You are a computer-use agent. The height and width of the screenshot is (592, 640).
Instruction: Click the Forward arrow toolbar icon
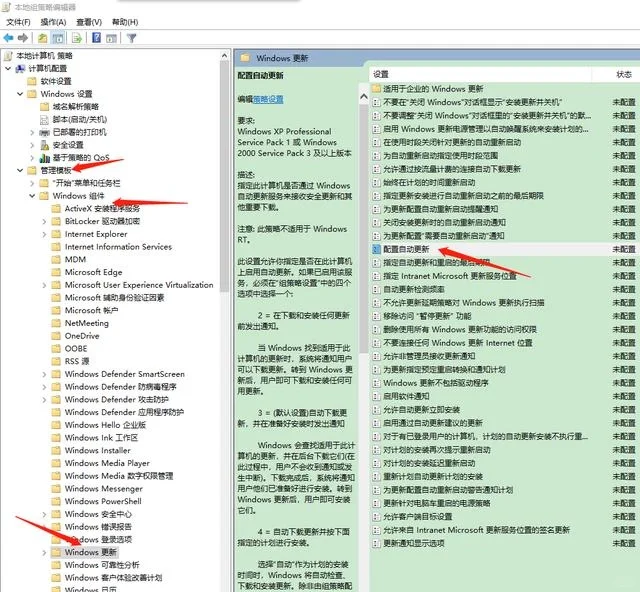23,38
